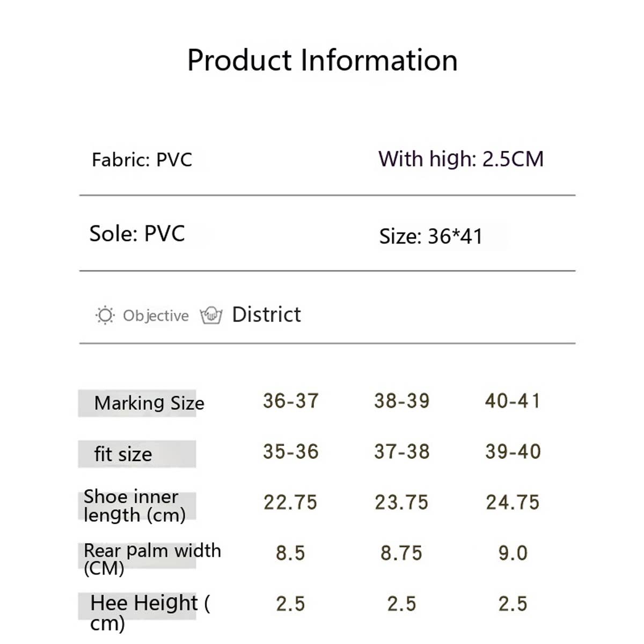Choose the 36-37 marking size
The height and width of the screenshot is (644, 644).
click(x=291, y=401)
